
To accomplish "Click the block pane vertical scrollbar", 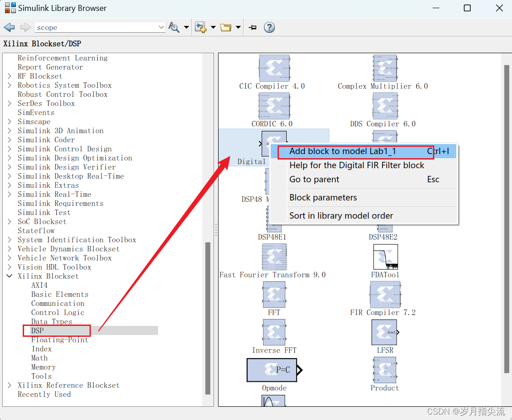I will (507, 219).
